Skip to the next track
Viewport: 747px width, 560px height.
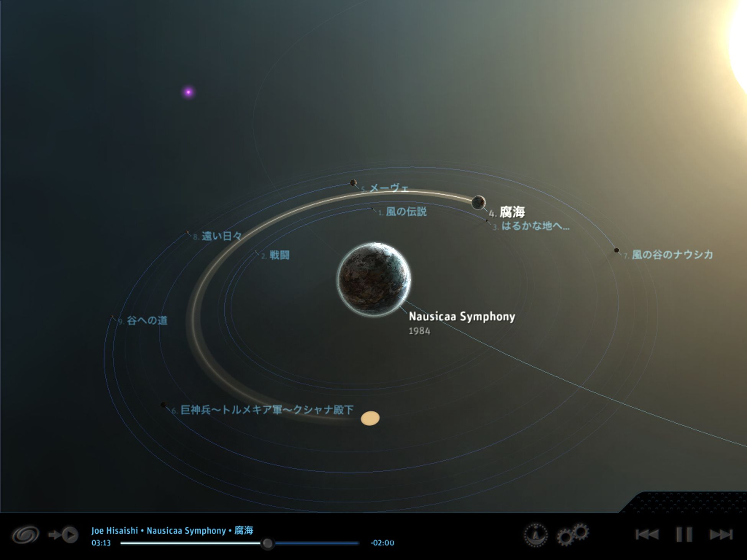pos(721,534)
